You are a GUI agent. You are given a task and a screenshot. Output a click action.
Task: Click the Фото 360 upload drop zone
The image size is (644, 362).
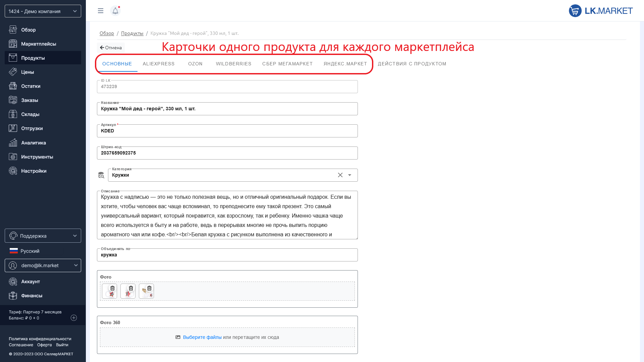click(227, 337)
